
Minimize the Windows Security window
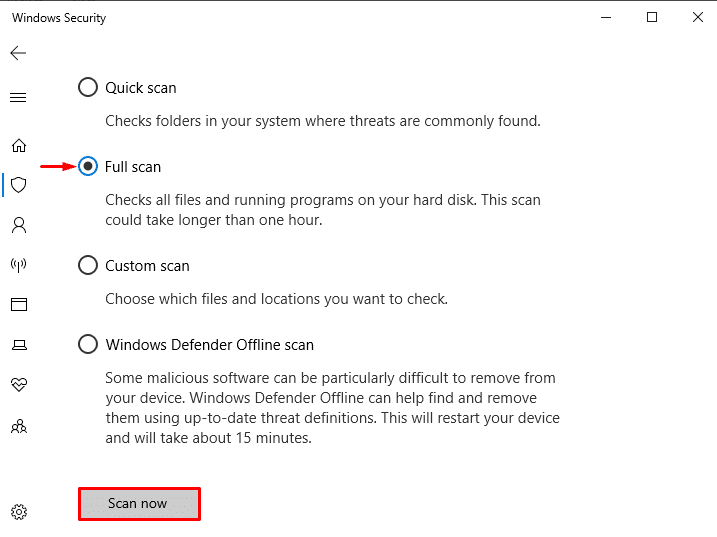[x=606, y=17]
